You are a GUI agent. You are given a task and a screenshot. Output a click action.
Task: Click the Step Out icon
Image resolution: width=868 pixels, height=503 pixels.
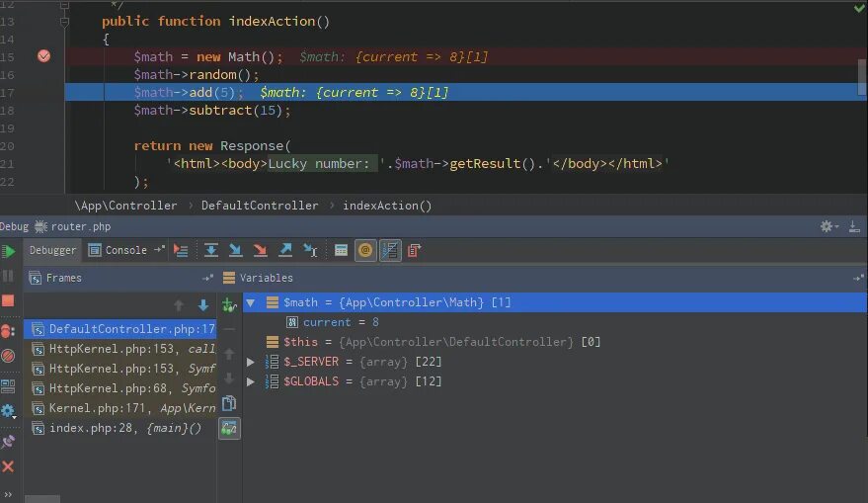(285, 250)
